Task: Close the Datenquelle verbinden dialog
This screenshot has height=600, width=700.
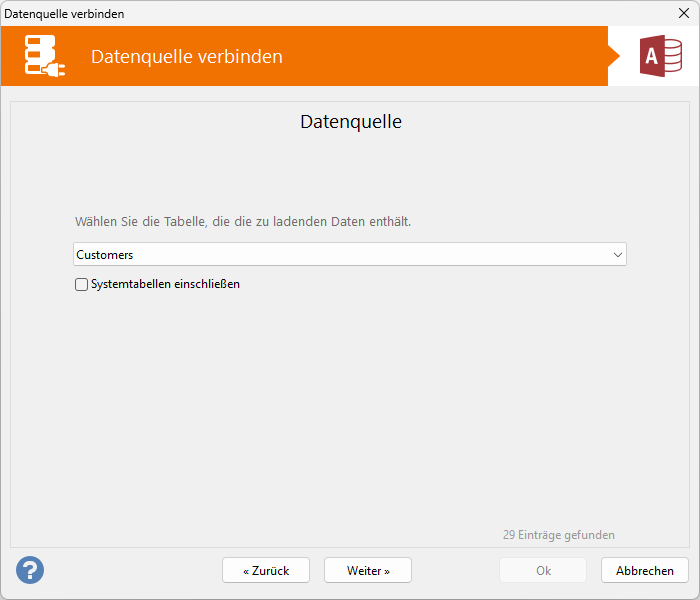Action: tap(683, 13)
